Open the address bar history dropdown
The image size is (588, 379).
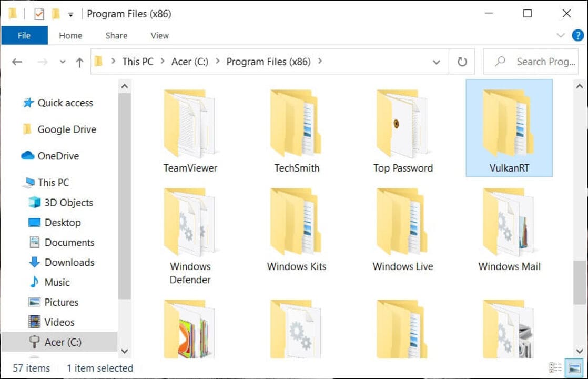[436, 62]
